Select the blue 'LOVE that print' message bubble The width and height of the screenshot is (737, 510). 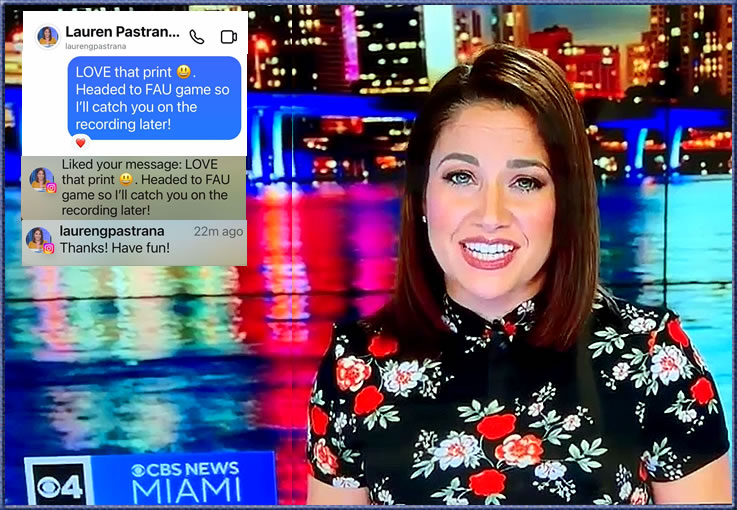154,98
